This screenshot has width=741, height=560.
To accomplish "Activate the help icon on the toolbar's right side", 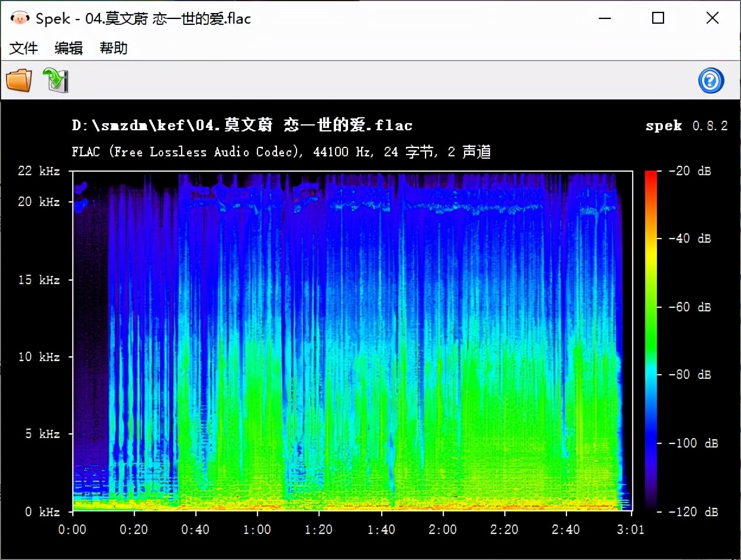I will (x=711, y=80).
